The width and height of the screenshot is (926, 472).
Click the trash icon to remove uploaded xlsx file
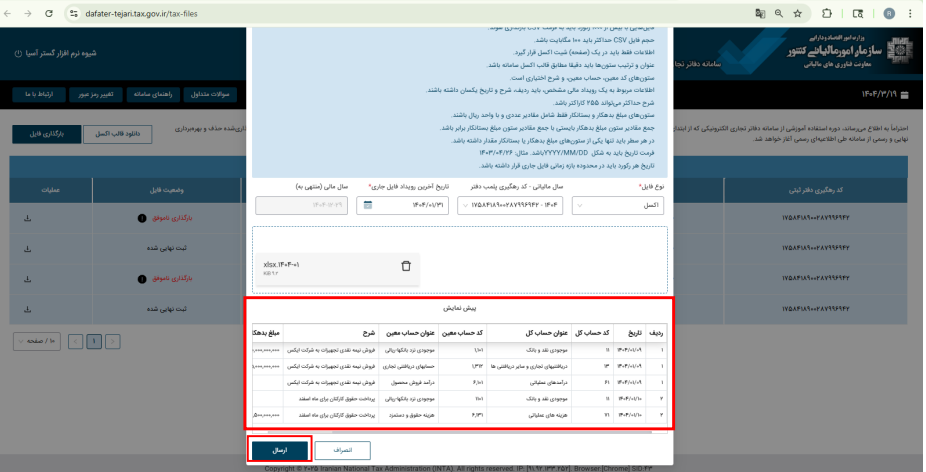(406, 266)
